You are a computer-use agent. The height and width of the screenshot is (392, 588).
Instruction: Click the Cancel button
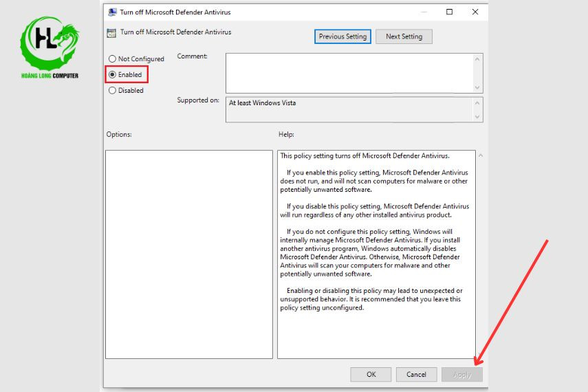(416, 374)
